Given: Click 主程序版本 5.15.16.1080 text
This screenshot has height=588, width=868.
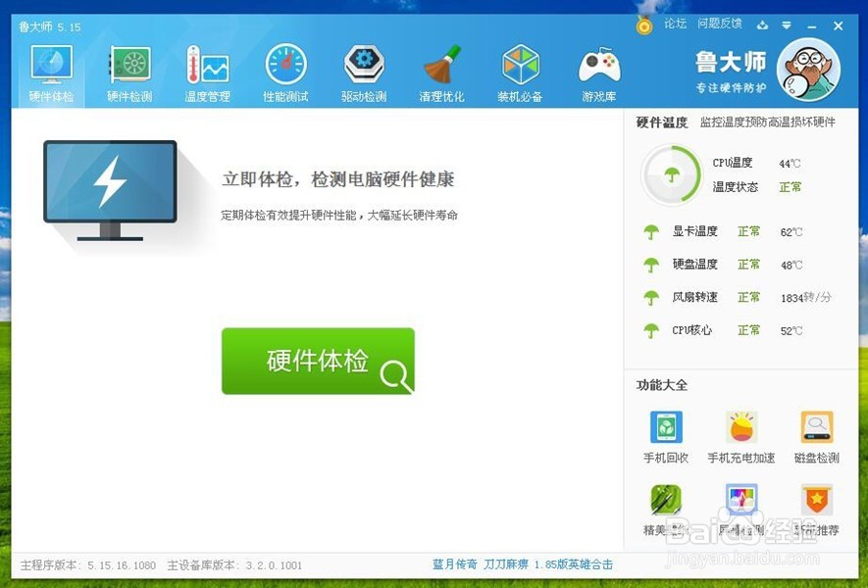Looking at the screenshot, I should point(88,565).
